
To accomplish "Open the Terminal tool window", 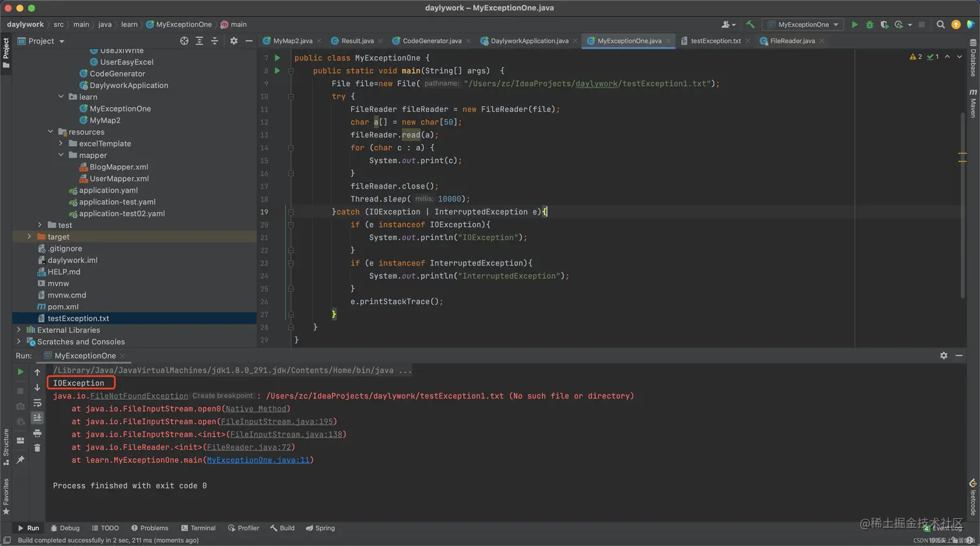I will pos(198,528).
